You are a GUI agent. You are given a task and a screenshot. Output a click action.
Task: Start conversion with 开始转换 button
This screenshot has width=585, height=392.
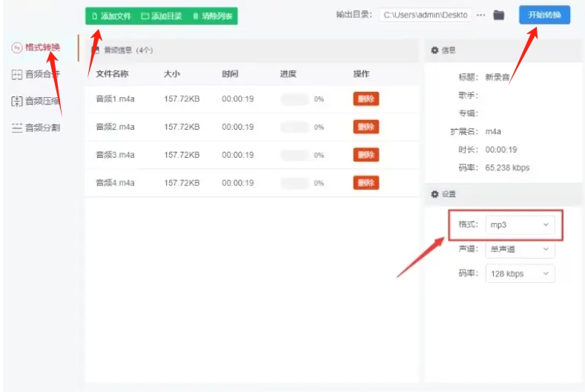coord(544,15)
